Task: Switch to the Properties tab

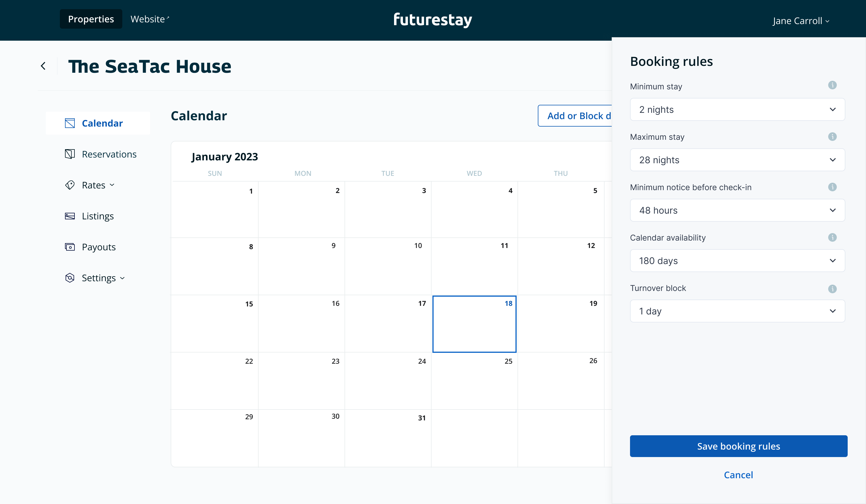Action: coord(91,19)
